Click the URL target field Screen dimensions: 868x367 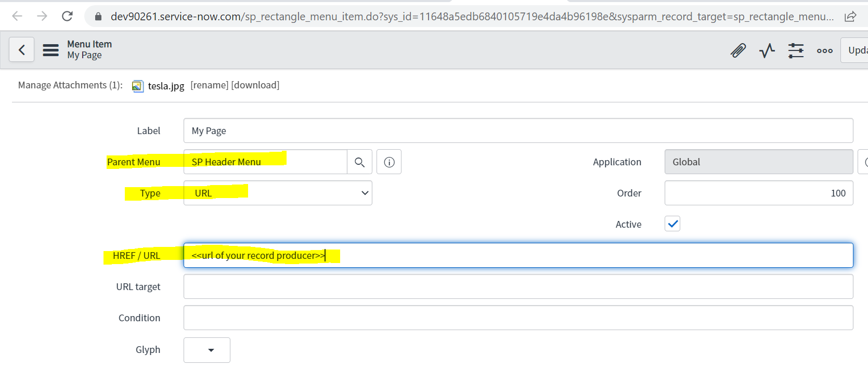pyautogui.click(x=518, y=286)
